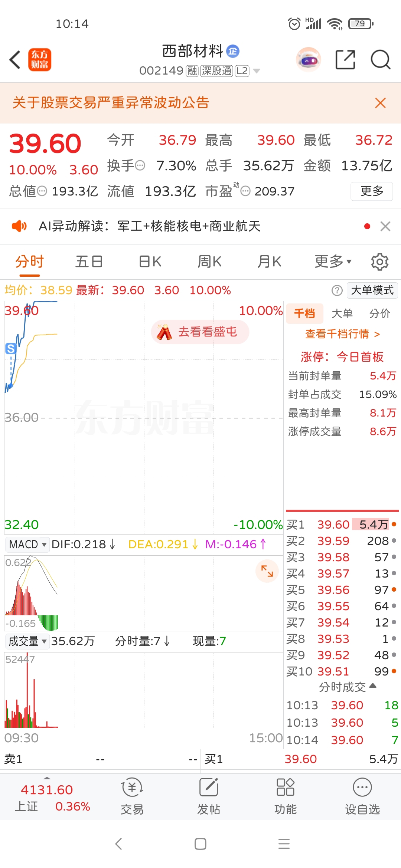Switch to the 分时 tab
Image resolution: width=401 pixels, height=868 pixels.
coord(30,262)
